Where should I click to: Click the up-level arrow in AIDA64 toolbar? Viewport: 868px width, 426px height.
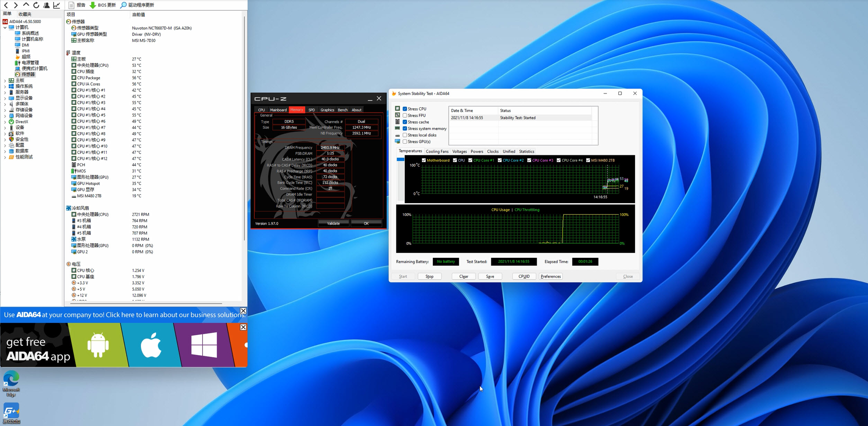pyautogui.click(x=26, y=5)
